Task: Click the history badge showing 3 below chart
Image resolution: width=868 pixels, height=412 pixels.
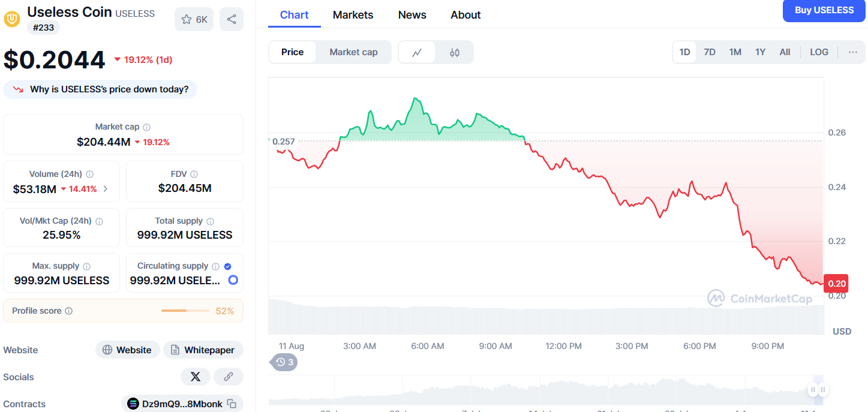Action: 284,362
